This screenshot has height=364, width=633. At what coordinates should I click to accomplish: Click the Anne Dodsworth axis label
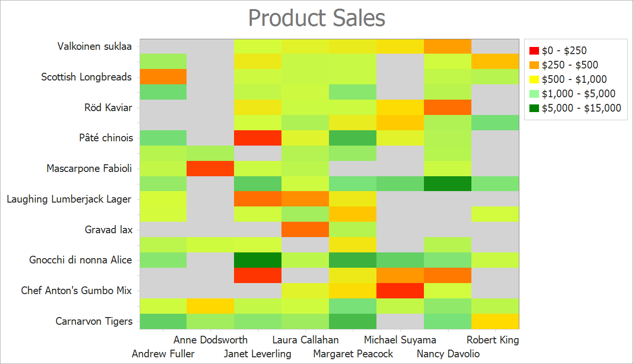click(x=211, y=340)
